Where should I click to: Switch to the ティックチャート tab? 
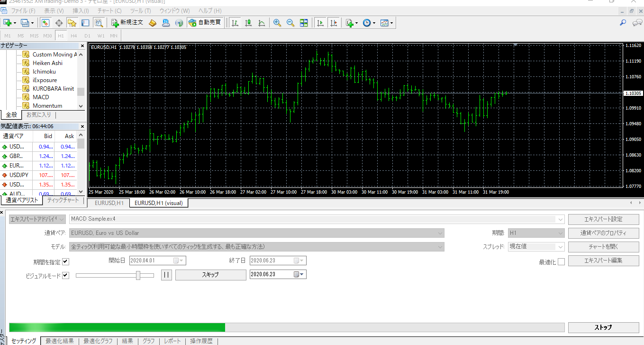click(63, 200)
